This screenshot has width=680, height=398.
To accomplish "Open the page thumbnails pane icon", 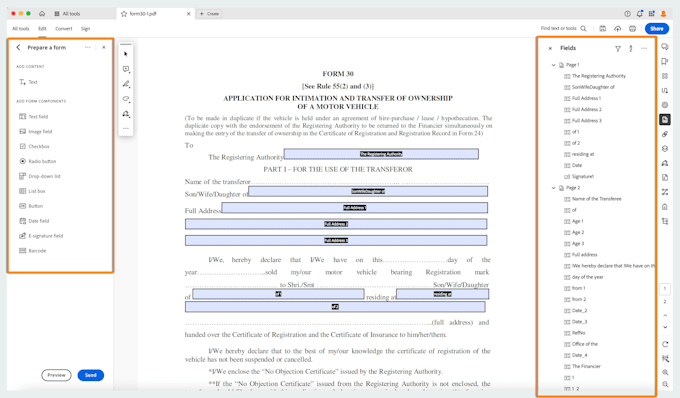I will coord(664,76).
